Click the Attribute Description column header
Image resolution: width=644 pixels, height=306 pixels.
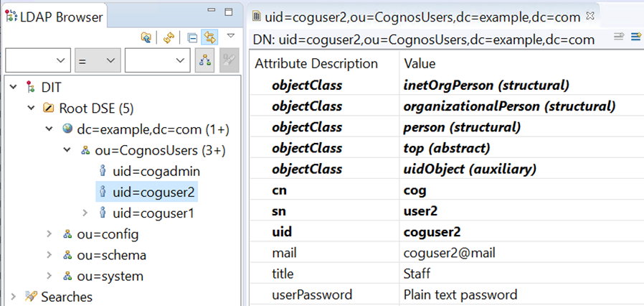pyautogui.click(x=316, y=64)
